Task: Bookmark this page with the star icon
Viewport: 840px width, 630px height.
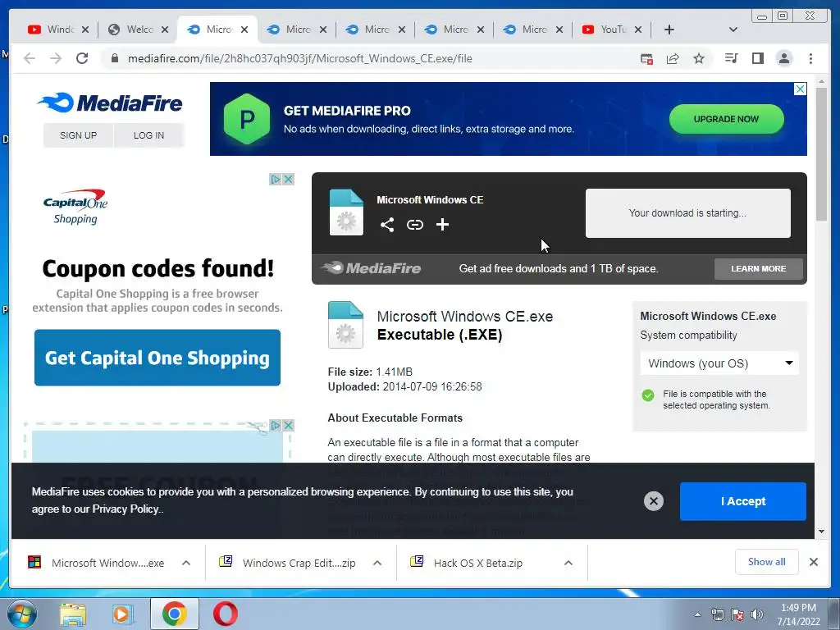Action: click(x=699, y=58)
